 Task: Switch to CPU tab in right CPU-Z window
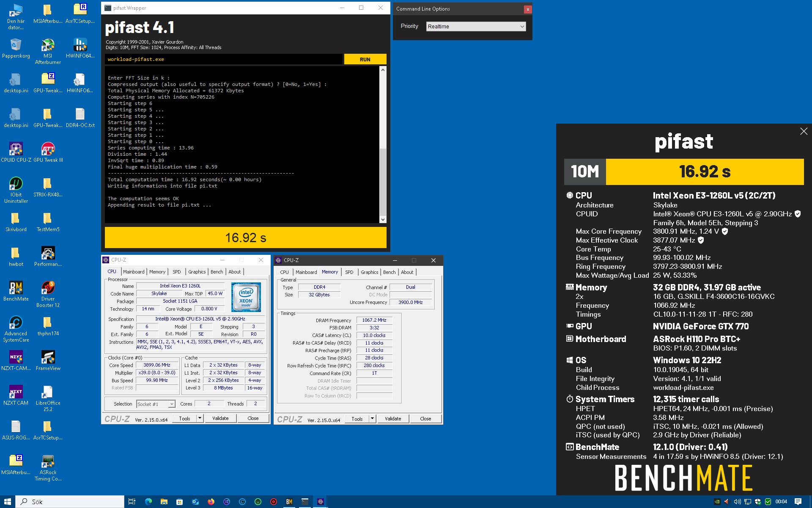pyautogui.click(x=285, y=272)
